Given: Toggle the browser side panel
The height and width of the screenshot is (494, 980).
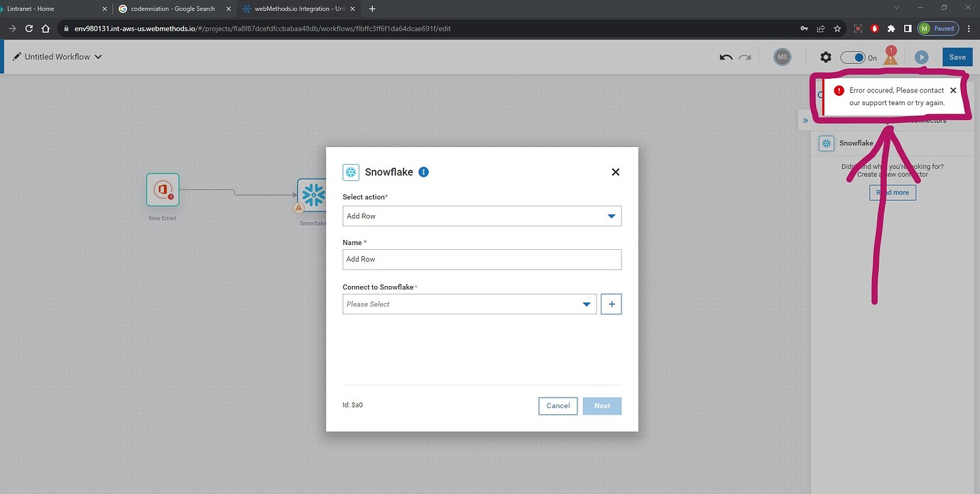Looking at the screenshot, I should pos(908,28).
